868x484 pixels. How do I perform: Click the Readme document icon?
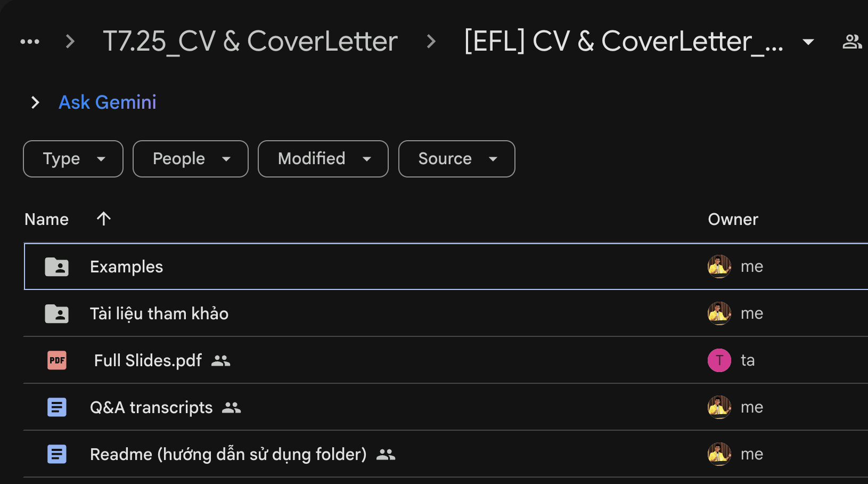click(x=57, y=454)
